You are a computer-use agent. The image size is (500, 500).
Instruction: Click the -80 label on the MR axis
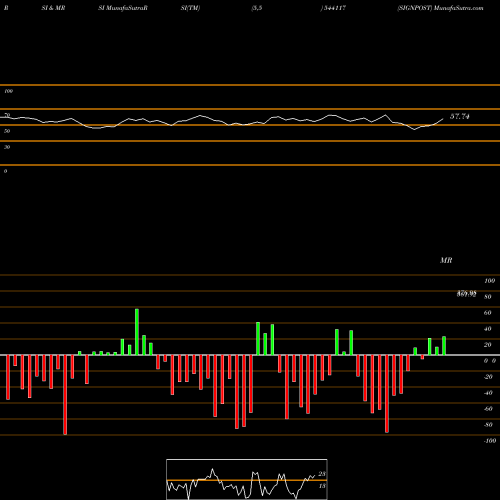(x=488, y=425)
